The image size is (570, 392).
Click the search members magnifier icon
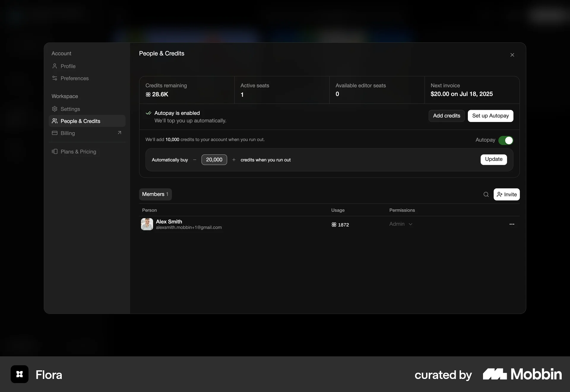click(x=486, y=195)
